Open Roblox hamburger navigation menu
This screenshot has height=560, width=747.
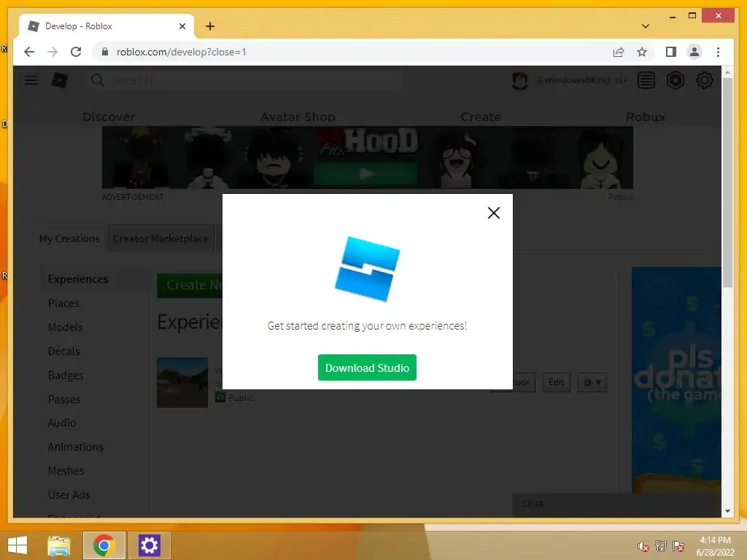point(31,80)
